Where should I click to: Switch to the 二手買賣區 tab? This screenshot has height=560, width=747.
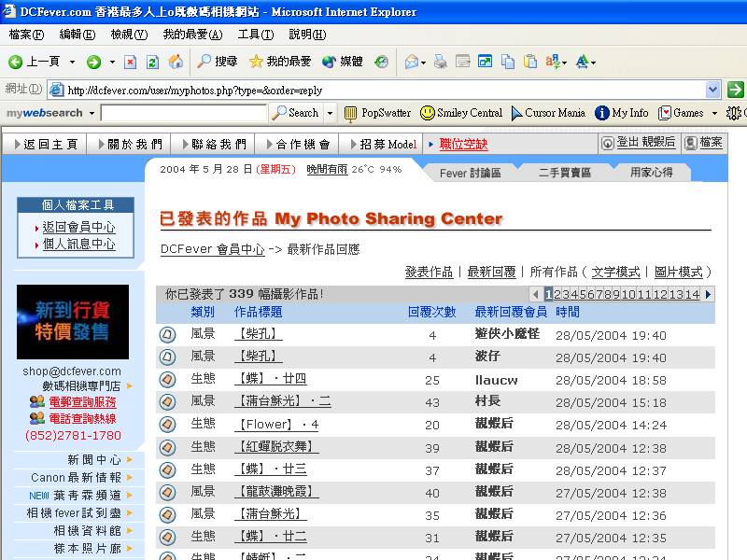565,173
